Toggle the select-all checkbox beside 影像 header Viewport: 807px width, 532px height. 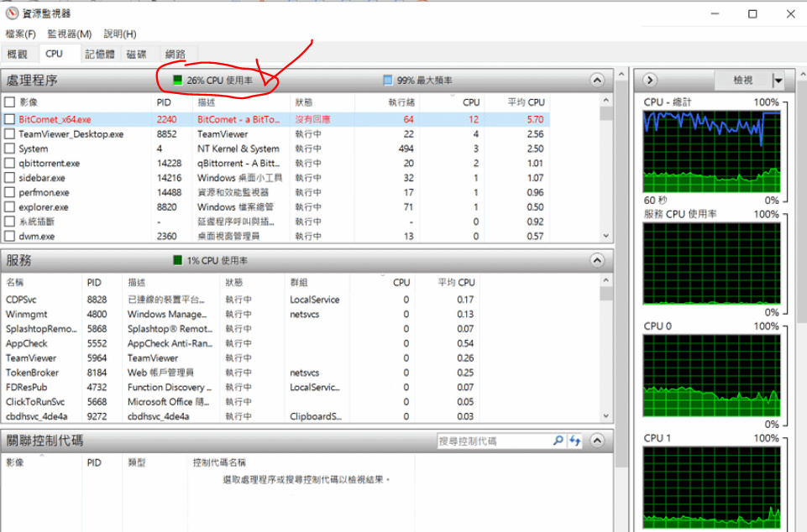(x=10, y=102)
